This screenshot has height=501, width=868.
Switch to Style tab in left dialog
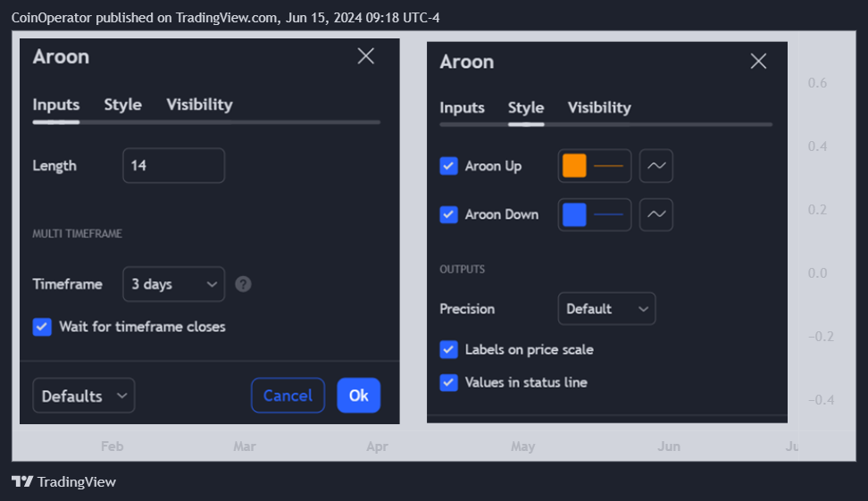pos(123,104)
